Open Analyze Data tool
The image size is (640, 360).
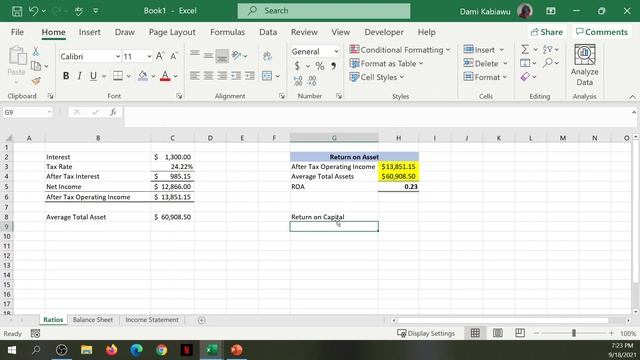click(x=584, y=65)
